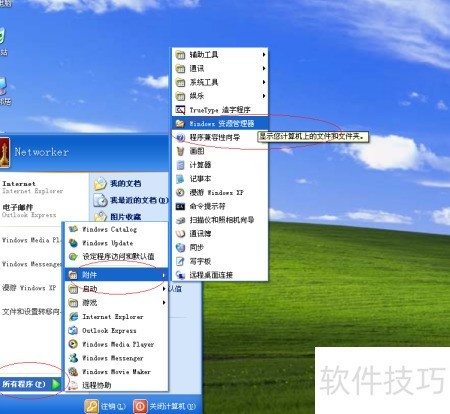Screen dimensions: 450x414
Task: Open 我最近的文档 in the Start menu
Action: click(131, 200)
